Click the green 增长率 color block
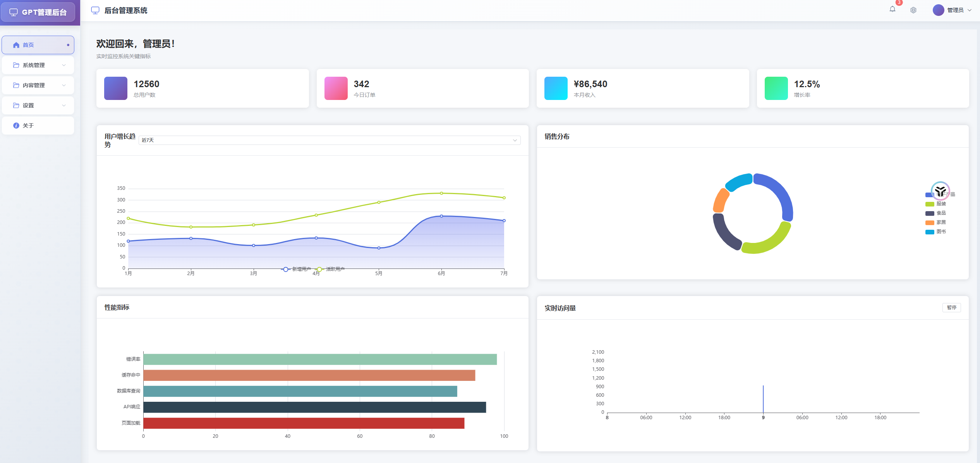 pyautogui.click(x=776, y=88)
